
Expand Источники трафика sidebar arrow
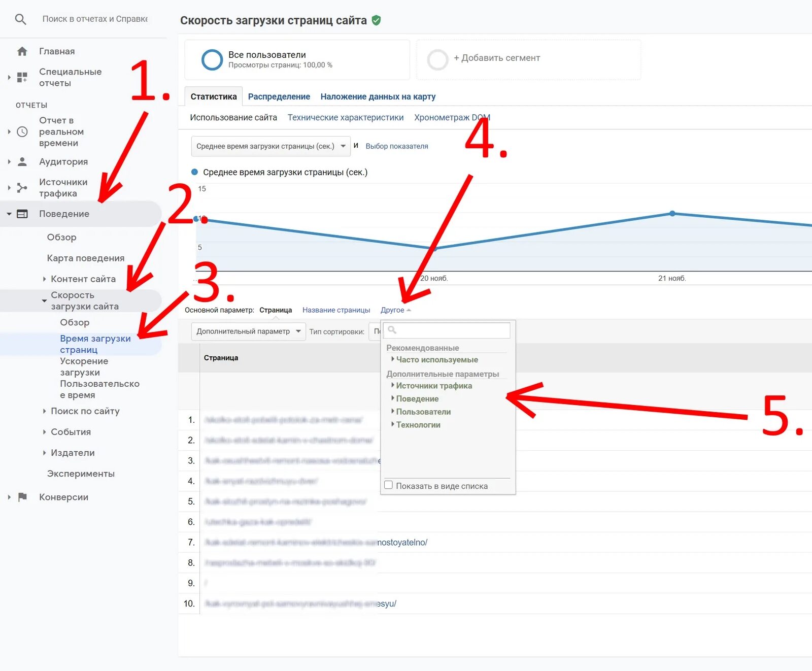pyautogui.click(x=9, y=188)
